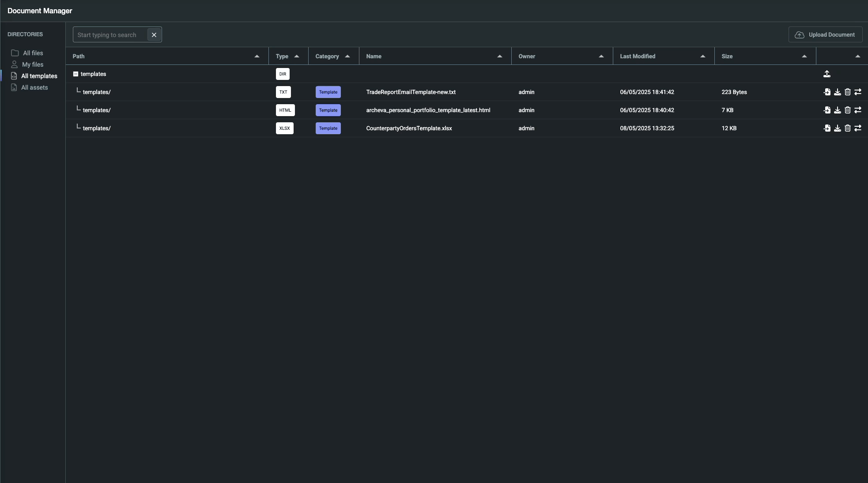This screenshot has width=868, height=483.
Task: Click swap arrows icon for archeva HTML template
Action: click(858, 110)
